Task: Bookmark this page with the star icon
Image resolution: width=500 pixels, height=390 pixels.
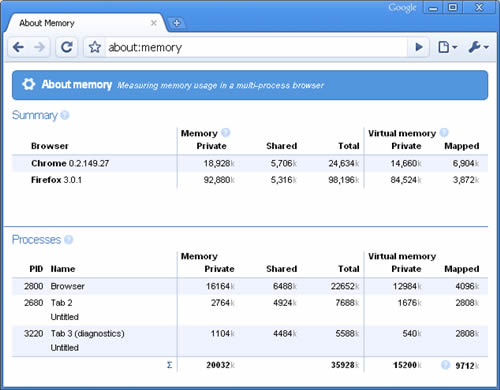Action: coord(95,47)
